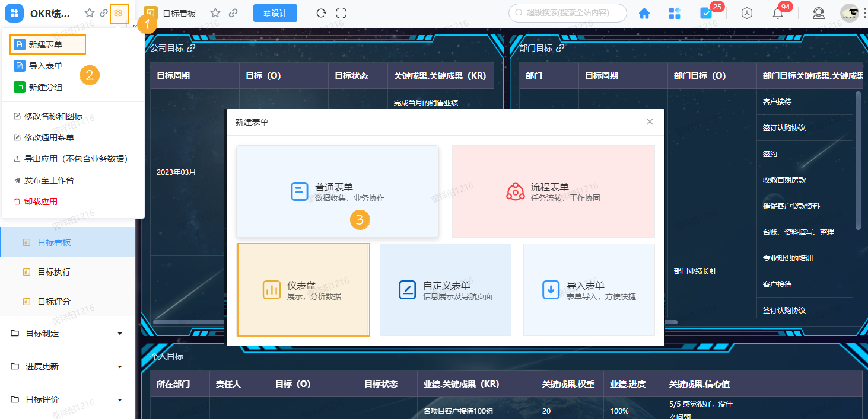Select the 仪表盘 form type card
This screenshot has width=868, height=419.
303,289
